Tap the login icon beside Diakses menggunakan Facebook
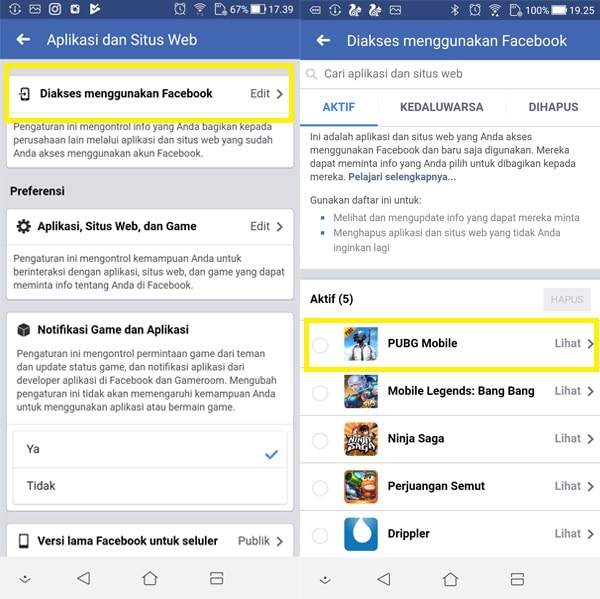Image resolution: width=600 pixels, height=599 pixels. click(x=24, y=94)
